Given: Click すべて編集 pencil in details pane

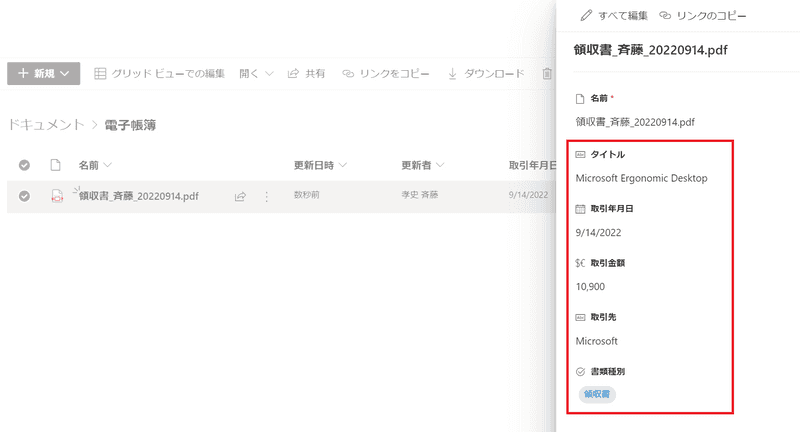Looking at the screenshot, I should (x=614, y=16).
